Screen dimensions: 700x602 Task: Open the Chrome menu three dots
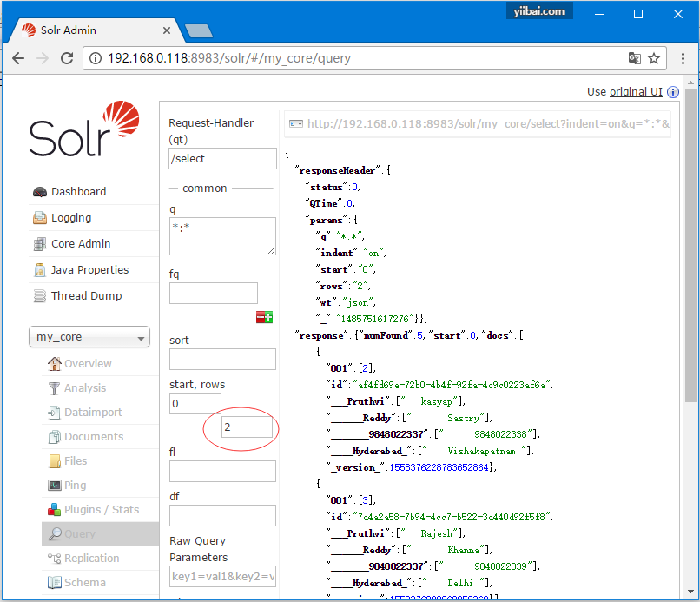coord(680,58)
